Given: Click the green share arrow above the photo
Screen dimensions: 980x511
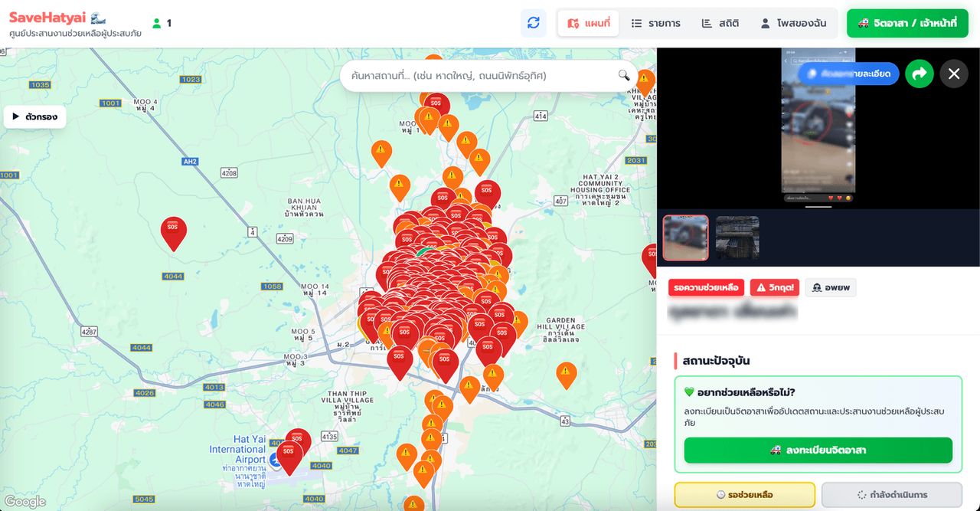Looking at the screenshot, I should pos(919,74).
